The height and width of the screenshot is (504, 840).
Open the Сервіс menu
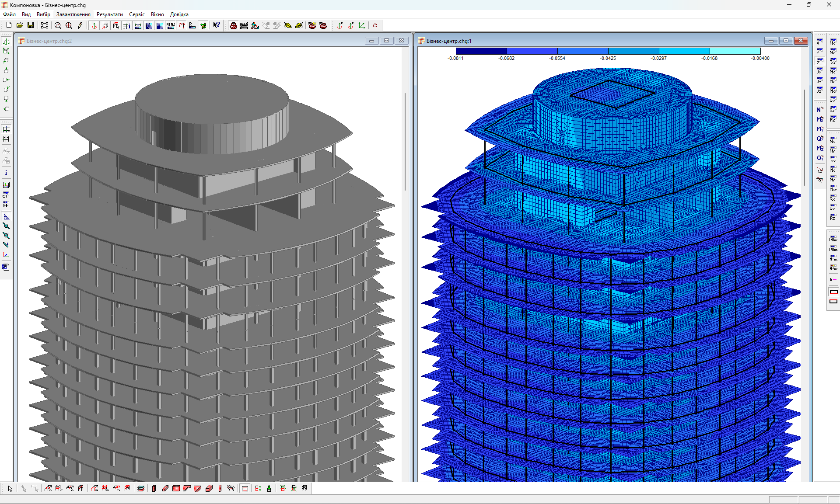click(x=136, y=14)
